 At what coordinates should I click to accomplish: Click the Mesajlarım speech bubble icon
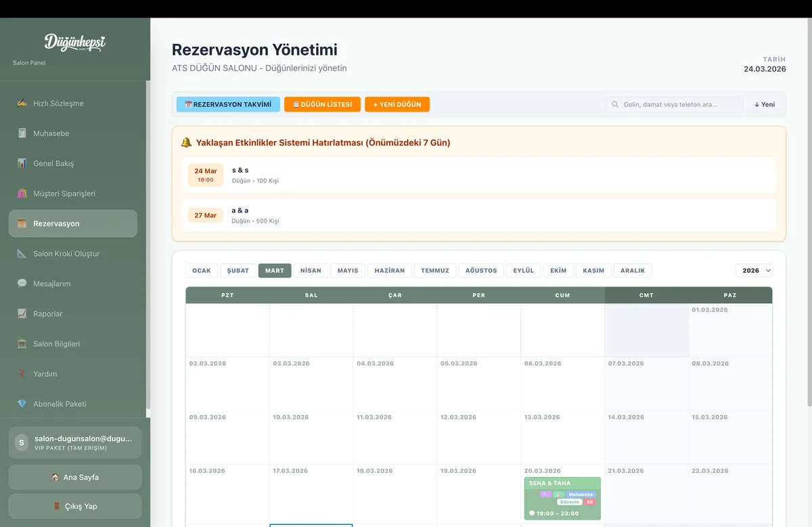(x=22, y=283)
